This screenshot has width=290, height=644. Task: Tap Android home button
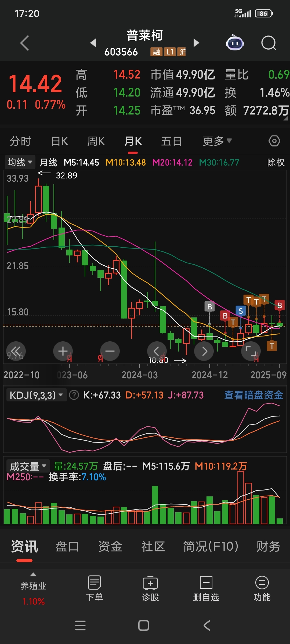click(144, 625)
